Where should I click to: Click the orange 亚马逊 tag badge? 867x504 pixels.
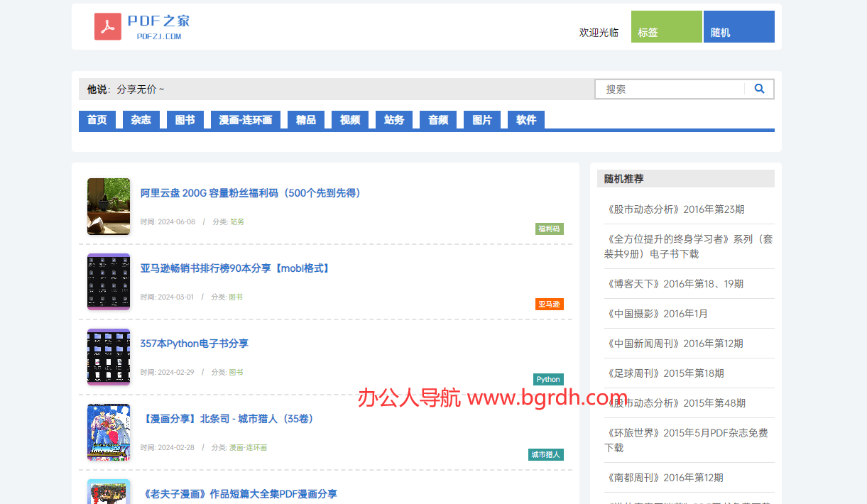tap(549, 304)
